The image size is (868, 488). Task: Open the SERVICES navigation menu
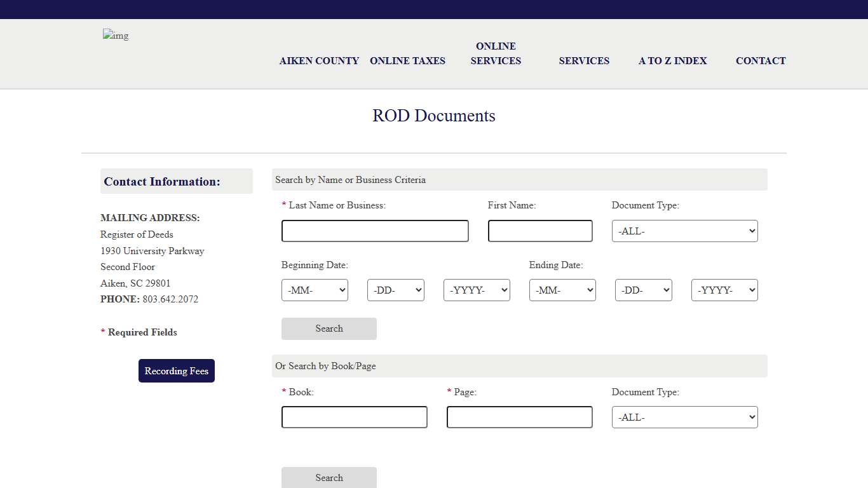(584, 61)
